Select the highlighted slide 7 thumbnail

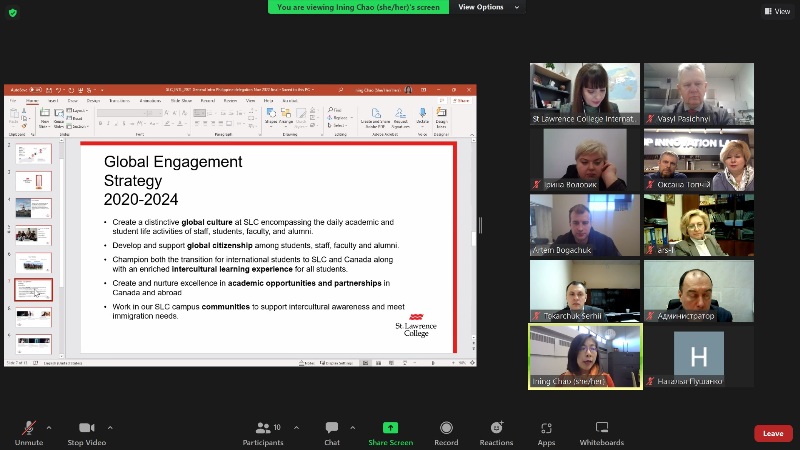(33, 290)
